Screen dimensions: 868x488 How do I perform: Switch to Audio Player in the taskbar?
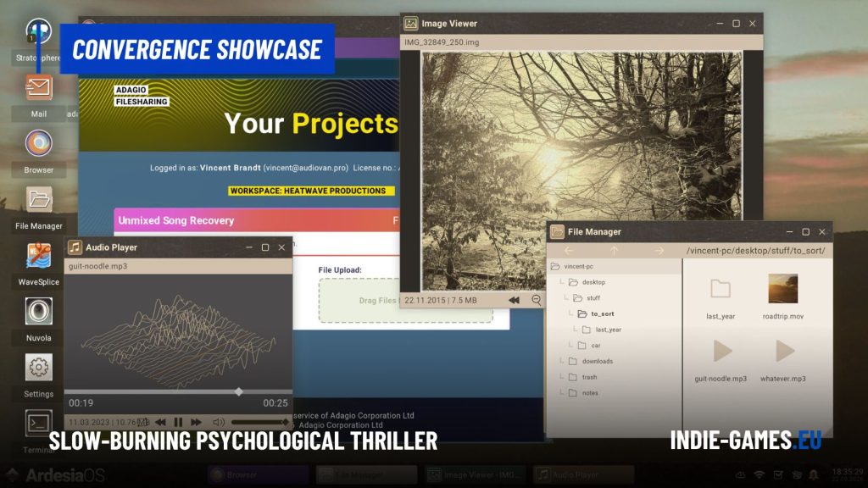tap(583, 474)
